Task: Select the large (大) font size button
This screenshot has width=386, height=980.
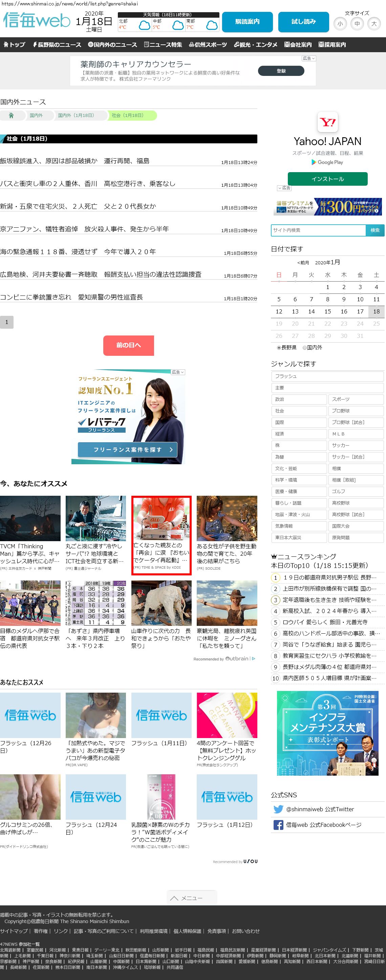Action: click(x=374, y=24)
